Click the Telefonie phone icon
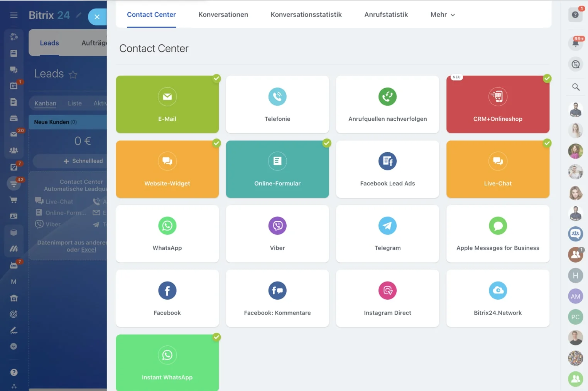Image resolution: width=588 pixels, height=391 pixels. pos(277,97)
